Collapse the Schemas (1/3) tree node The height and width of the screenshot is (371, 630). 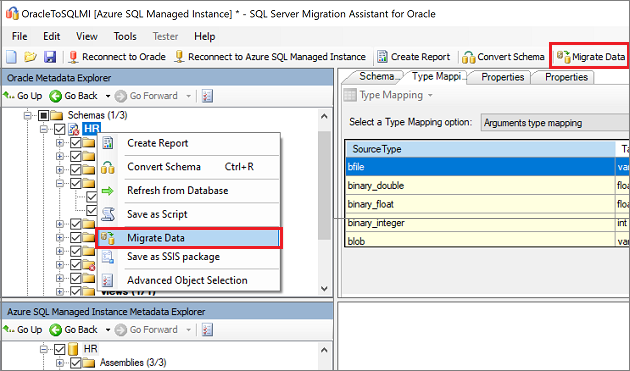27,116
